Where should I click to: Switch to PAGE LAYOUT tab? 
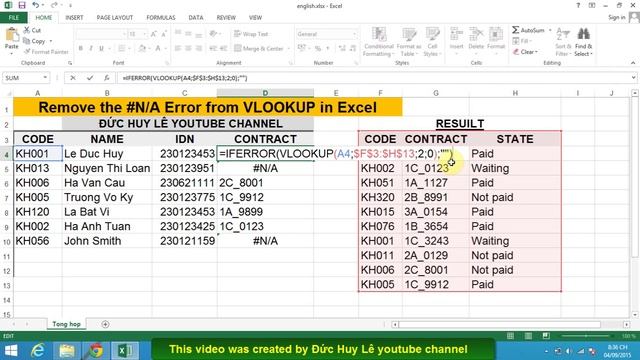pos(115,18)
